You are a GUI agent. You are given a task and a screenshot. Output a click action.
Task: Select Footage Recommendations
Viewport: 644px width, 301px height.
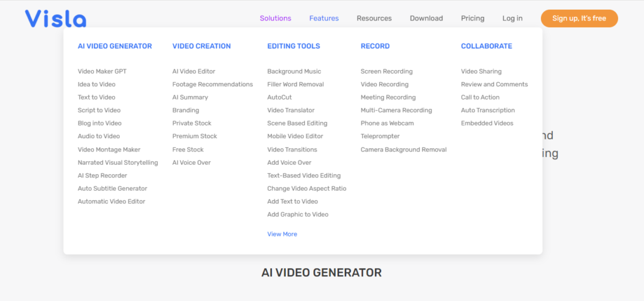click(x=212, y=84)
